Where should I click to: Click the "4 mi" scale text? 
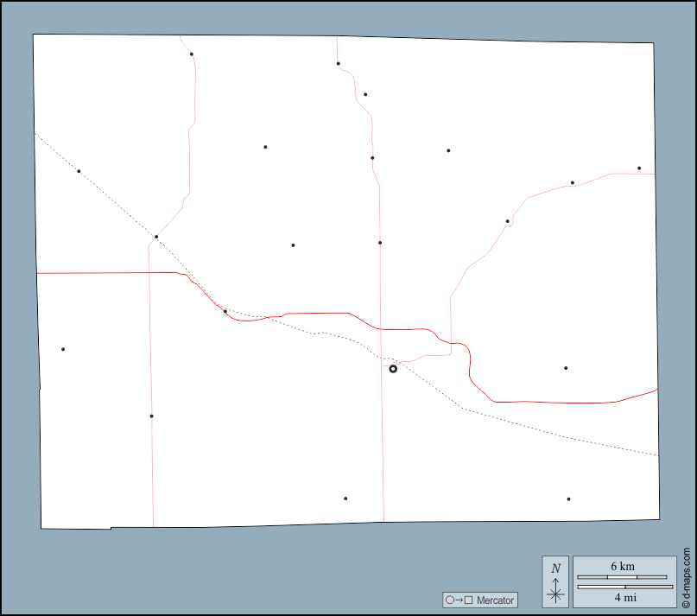click(x=624, y=597)
